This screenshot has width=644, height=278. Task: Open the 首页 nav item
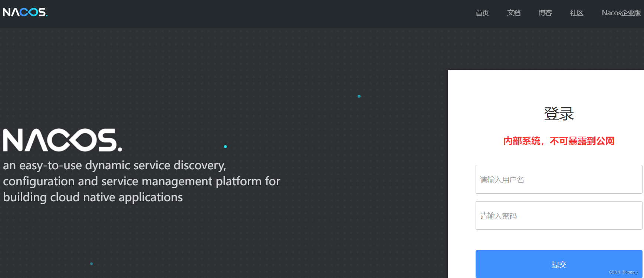tap(482, 13)
